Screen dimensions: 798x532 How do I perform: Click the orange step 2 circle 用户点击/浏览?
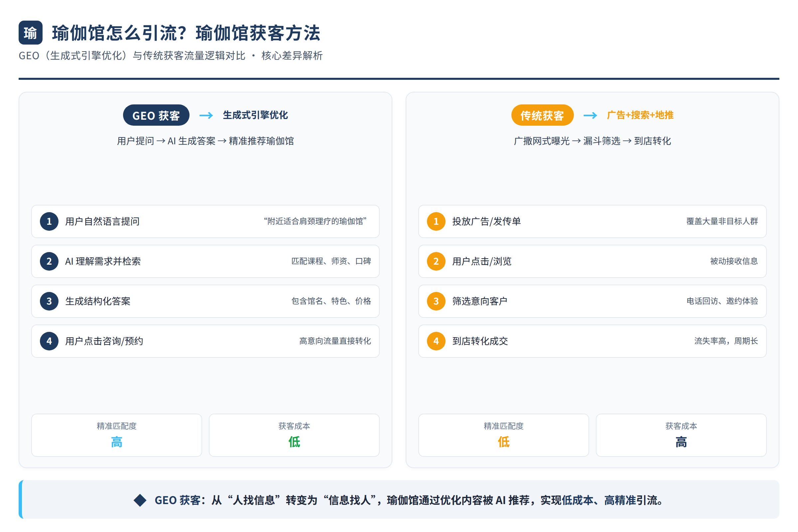tap(436, 261)
